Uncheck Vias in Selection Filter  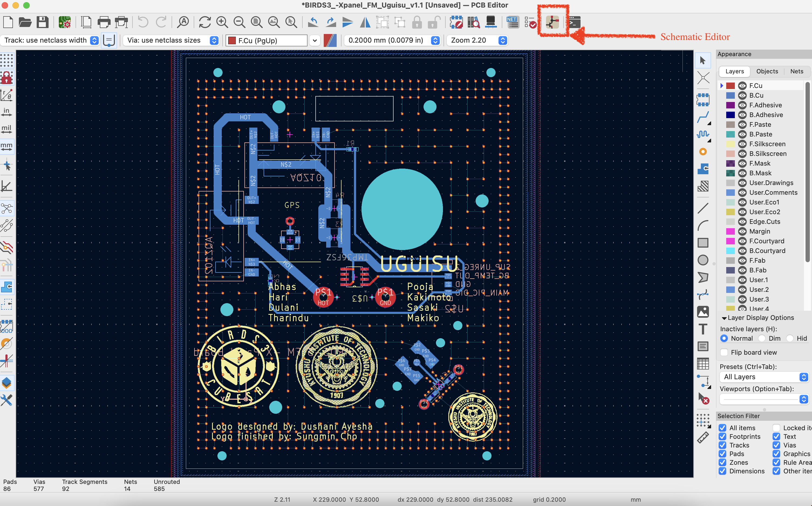(776, 445)
